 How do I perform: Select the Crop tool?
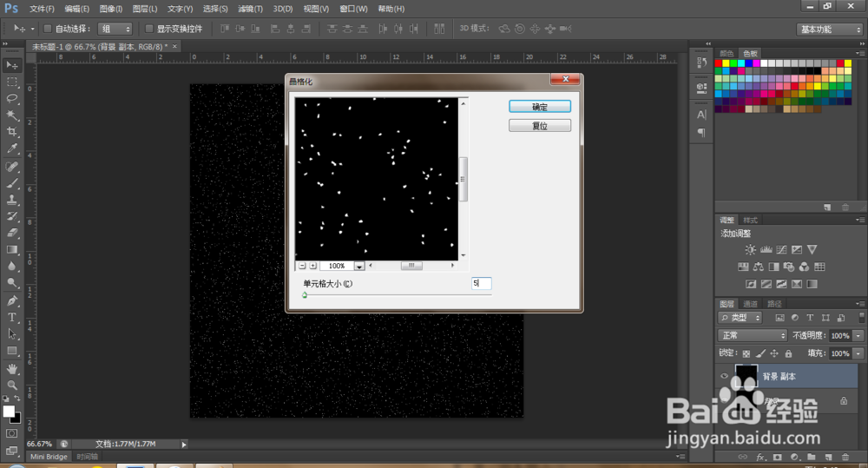(x=11, y=132)
